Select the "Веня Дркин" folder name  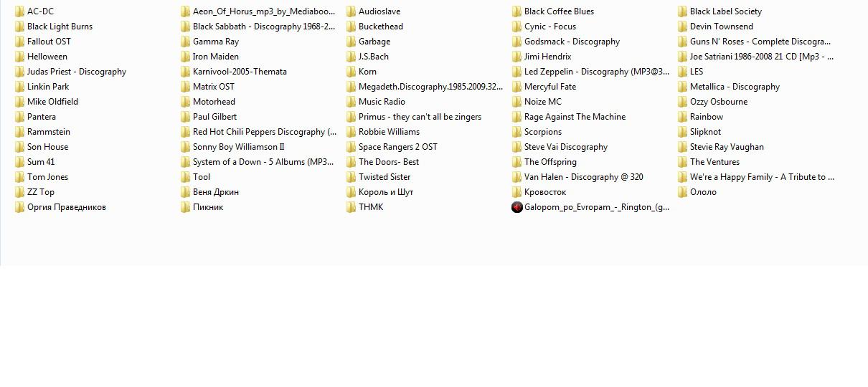pos(216,192)
